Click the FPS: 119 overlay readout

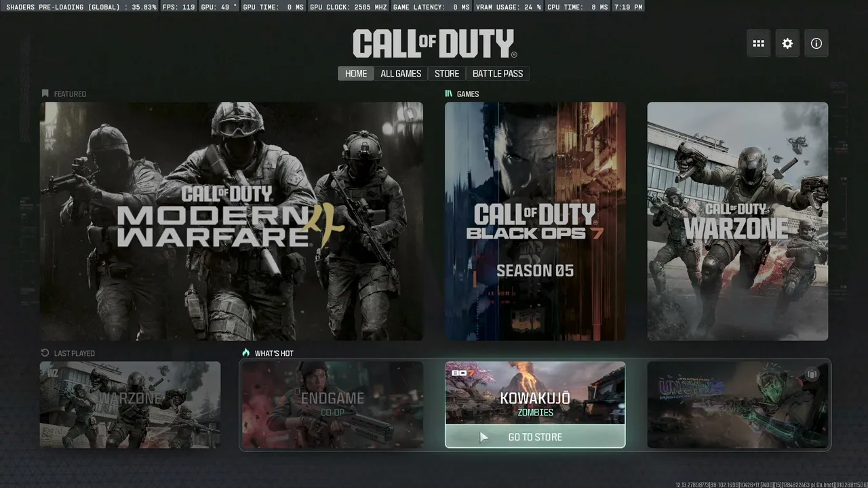[x=179, y=7]
